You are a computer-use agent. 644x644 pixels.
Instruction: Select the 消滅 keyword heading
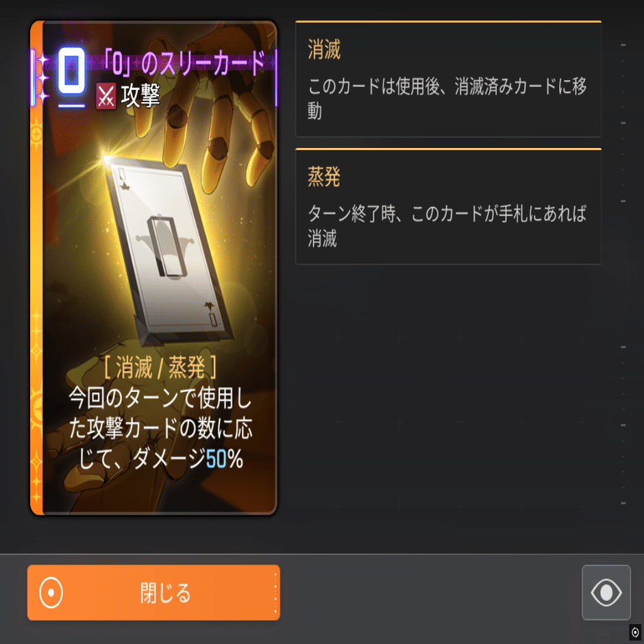point(324,50)
